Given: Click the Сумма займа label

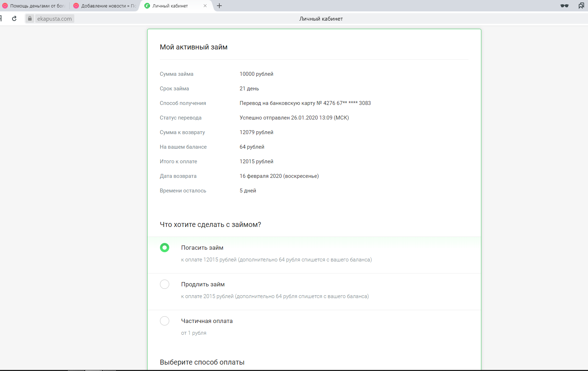Looking at the screenshot, I should 177,74.
